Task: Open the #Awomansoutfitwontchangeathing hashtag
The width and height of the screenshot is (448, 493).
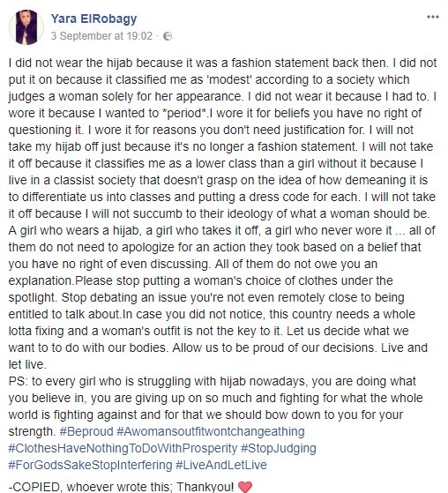Action: (x=210, y=431)
